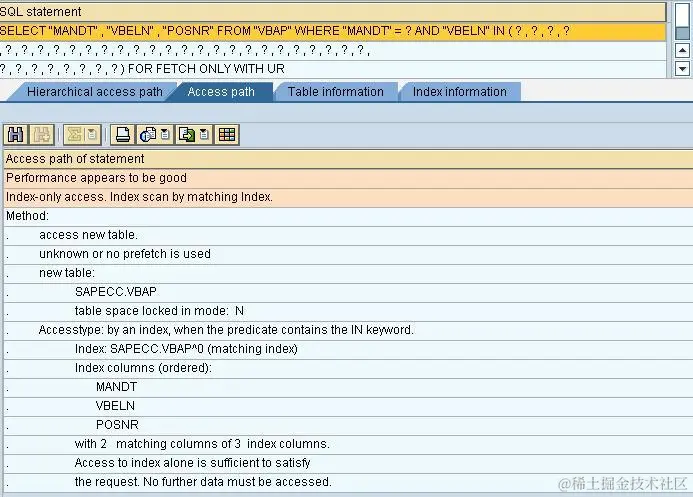Click the 'Method:' row
This screenshot has width=693, height=497.
pos(348,216)
